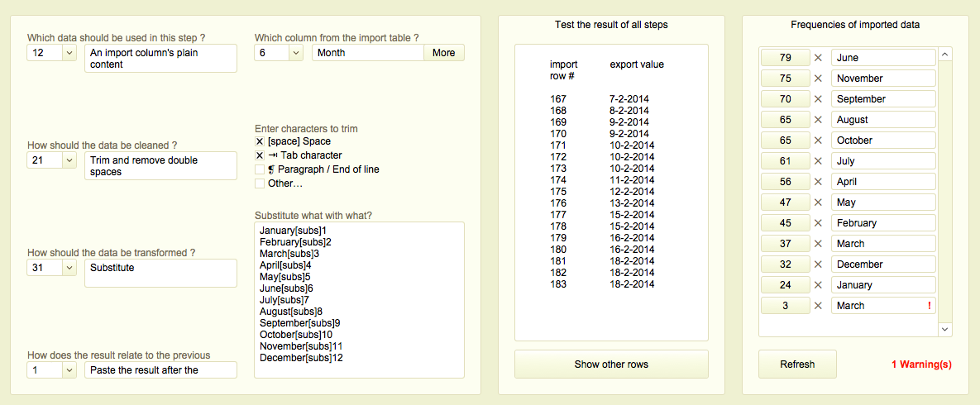Click the X icon next to December
This screenshot has width=980, height=405.
818,264
